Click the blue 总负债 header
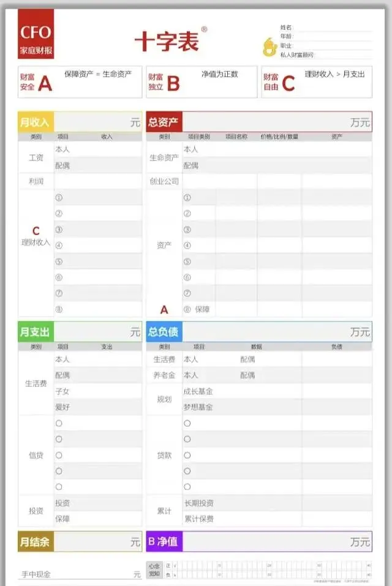The height and width of the screenshot is (586, 392). coord(164,331)
